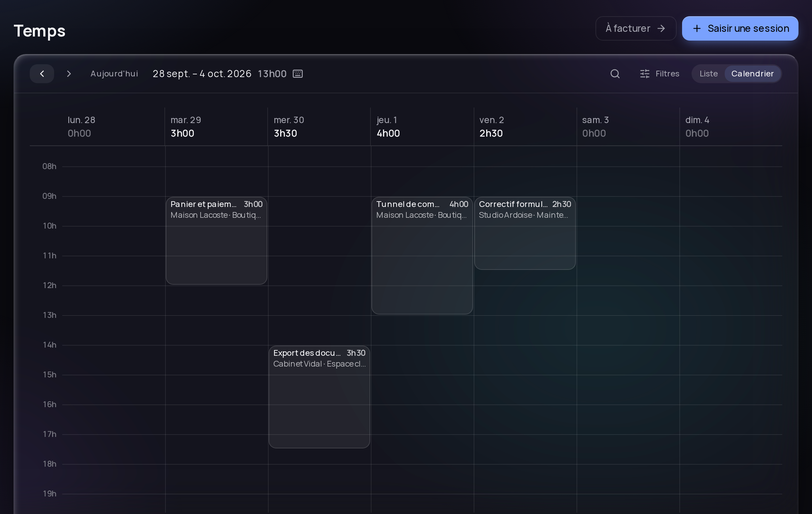Select the ven. 2 day header

coord(525,126)
